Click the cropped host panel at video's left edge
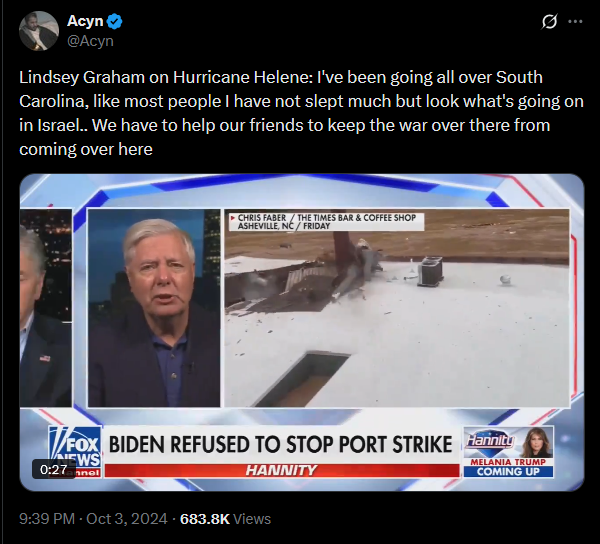The height and width of the screenshot is (544, 600). pos(46,308)
